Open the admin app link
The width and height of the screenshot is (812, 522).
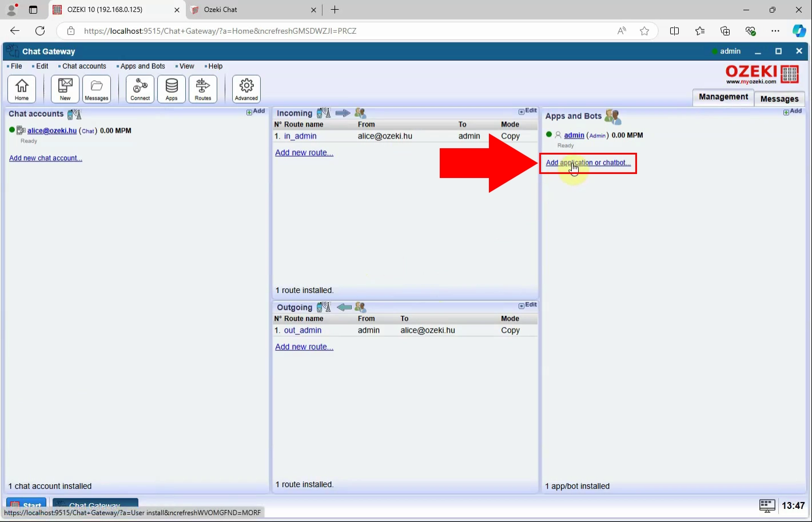[x=574, y=136]
